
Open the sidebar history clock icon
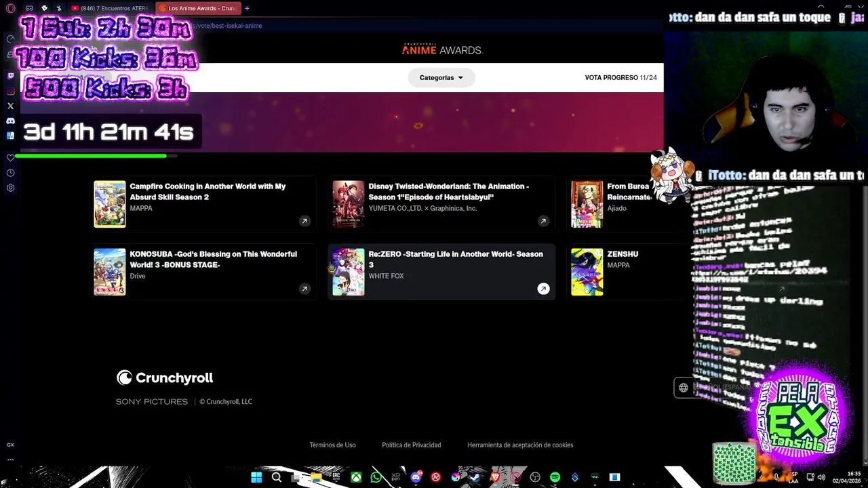point(10,173)
